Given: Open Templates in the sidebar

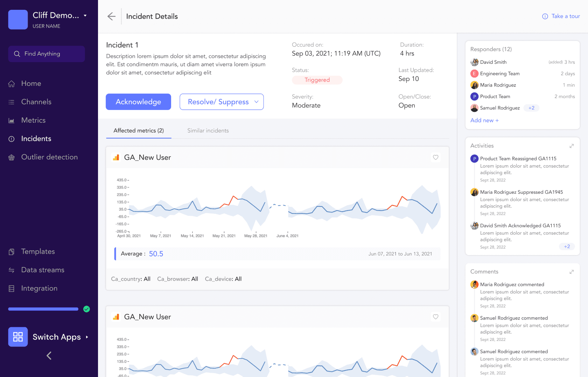Looking at the screenshot, I should coord(38,252).
